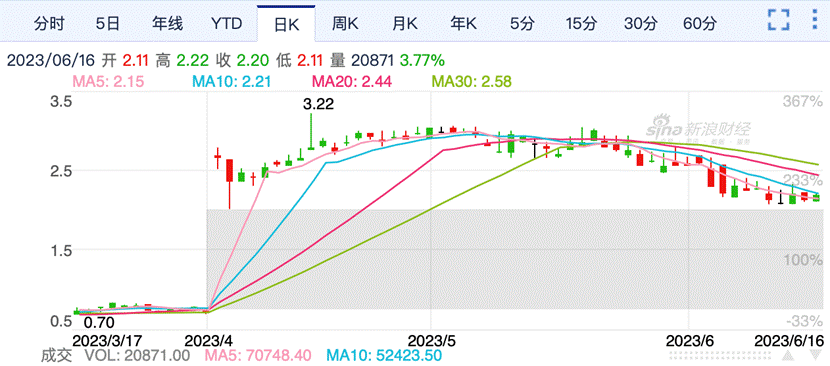Switch to the 5分 interval
Viewport: 830px width, 366px height.
522,24
